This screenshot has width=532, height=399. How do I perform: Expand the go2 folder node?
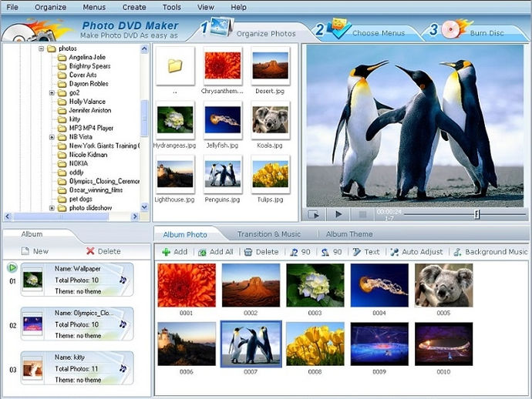coord(52,92)
